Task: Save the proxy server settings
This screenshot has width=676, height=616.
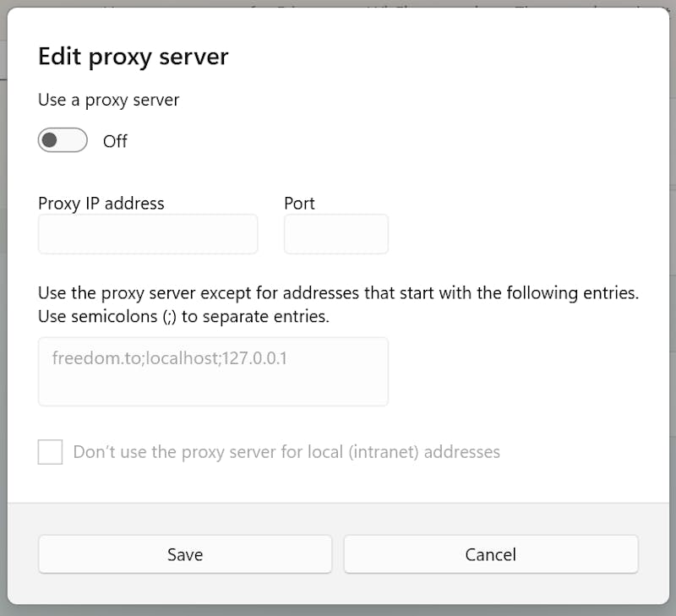Action: coord(185,554)
